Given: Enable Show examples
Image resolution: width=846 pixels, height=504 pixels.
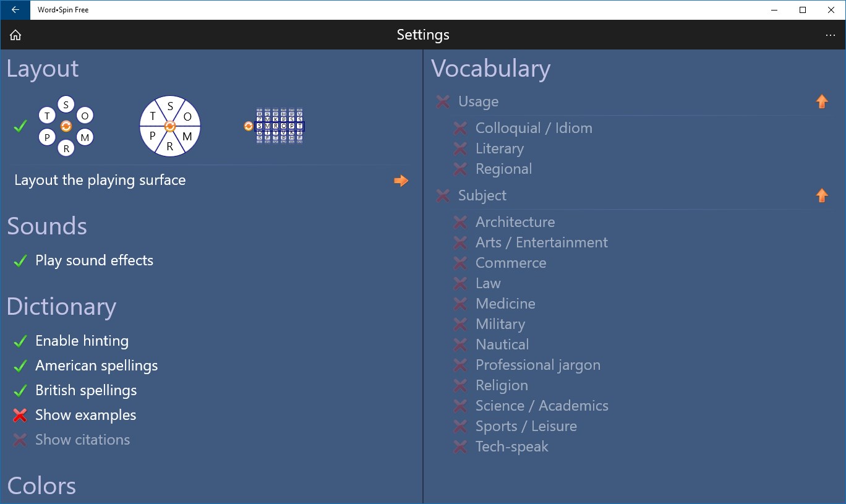Looking at the screenshot, I should 75,415.
